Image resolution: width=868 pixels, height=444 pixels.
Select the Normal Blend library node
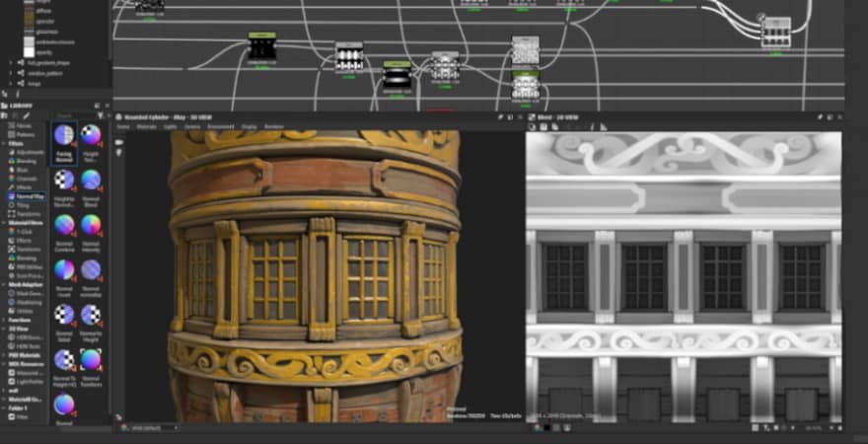tap(91, 188)
